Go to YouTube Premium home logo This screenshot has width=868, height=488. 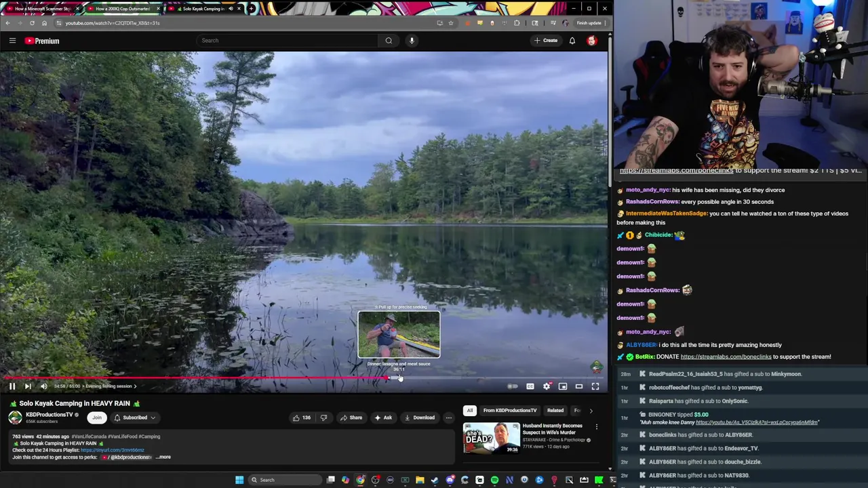[x=42, y=41]
